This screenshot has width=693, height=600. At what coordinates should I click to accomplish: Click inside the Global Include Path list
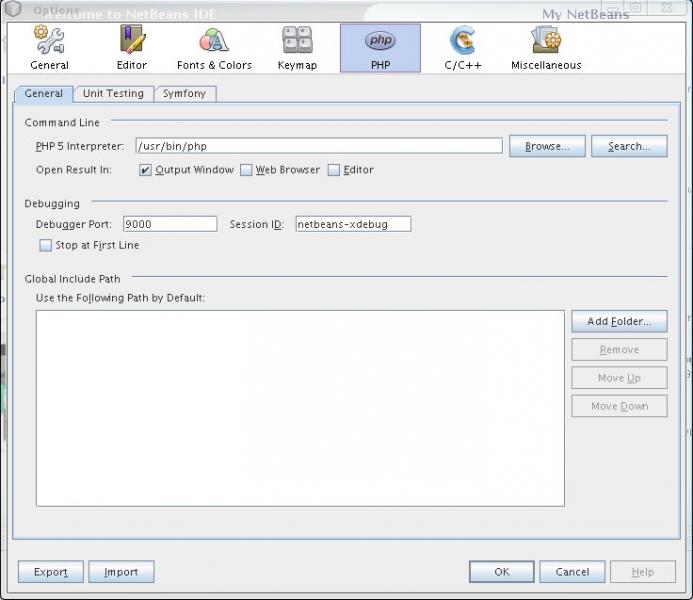300,408
